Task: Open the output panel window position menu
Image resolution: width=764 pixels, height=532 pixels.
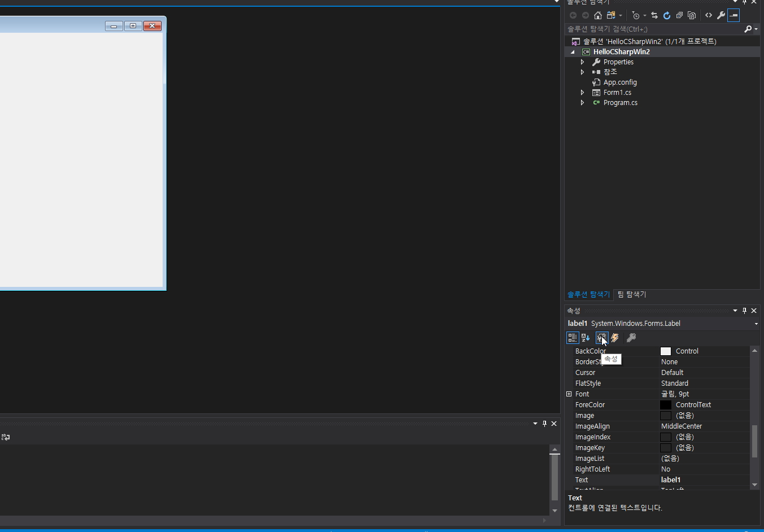Action: pyautogui.click(x=535, y=424)
